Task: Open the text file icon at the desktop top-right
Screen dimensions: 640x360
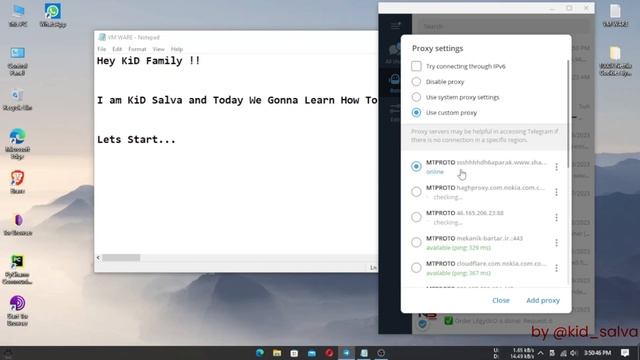Action: pos(615,16)
